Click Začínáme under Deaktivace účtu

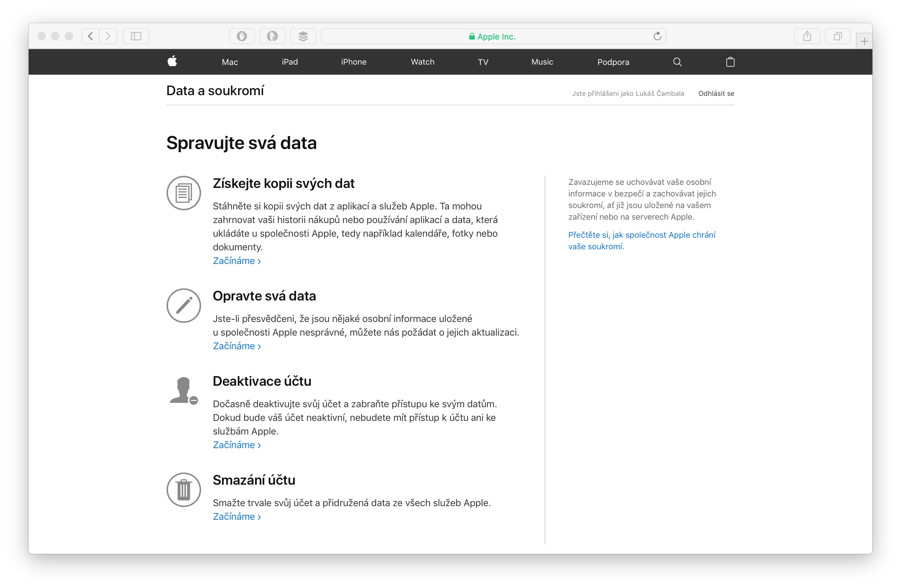click(237, 445)
